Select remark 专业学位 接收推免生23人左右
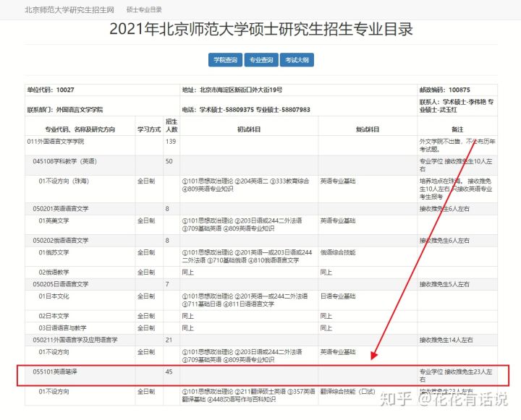Screen dimensions: 521x420 pyautogui.click(x=456, y=375)
